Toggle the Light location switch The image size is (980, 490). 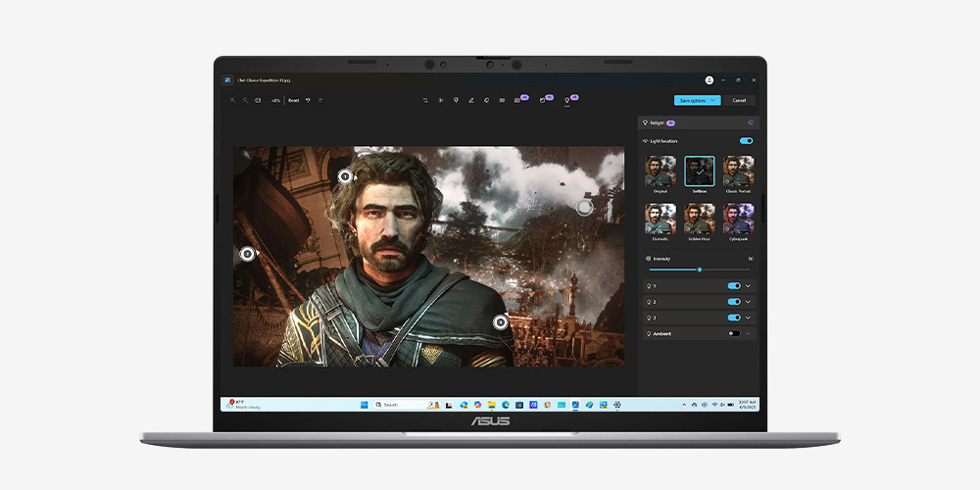pyautogui.click(x=746, y=141)
